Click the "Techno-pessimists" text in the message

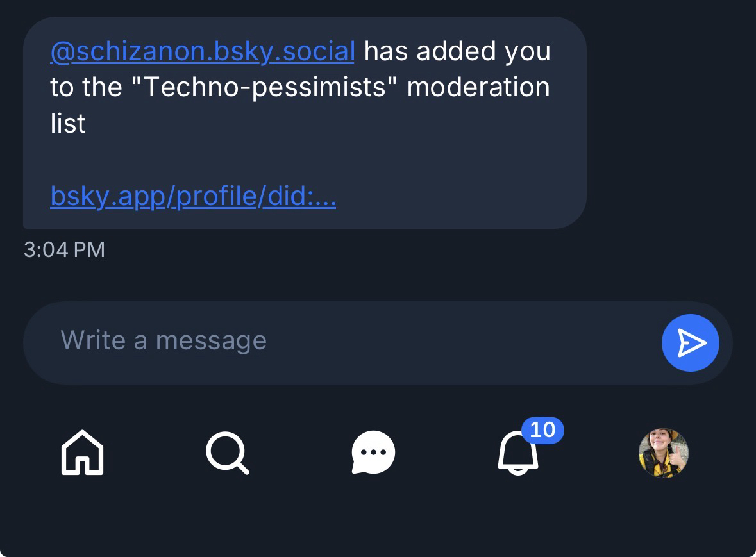[x=264, y=87]
